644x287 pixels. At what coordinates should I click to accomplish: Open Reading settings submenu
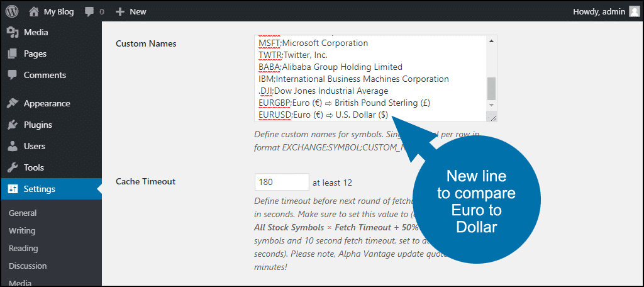[x=23, y=249]
